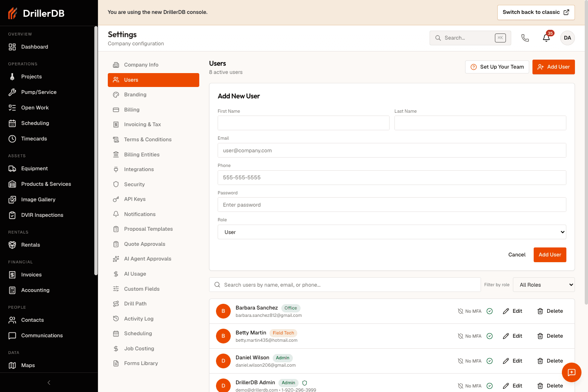The width and height of the screenshot is (588, 392).
Task: Click the Search users field
Action: (x=345, y=285)
